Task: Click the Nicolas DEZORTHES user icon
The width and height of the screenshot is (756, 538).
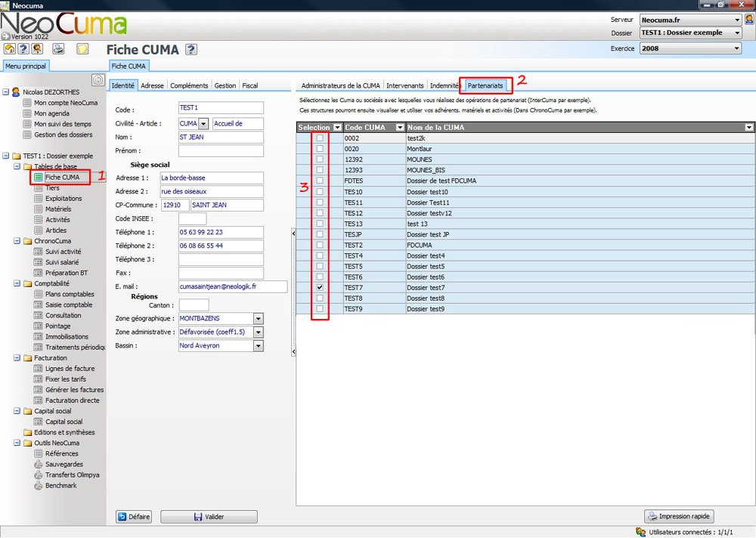Action: pyautogui.click(x=16, y=91)
